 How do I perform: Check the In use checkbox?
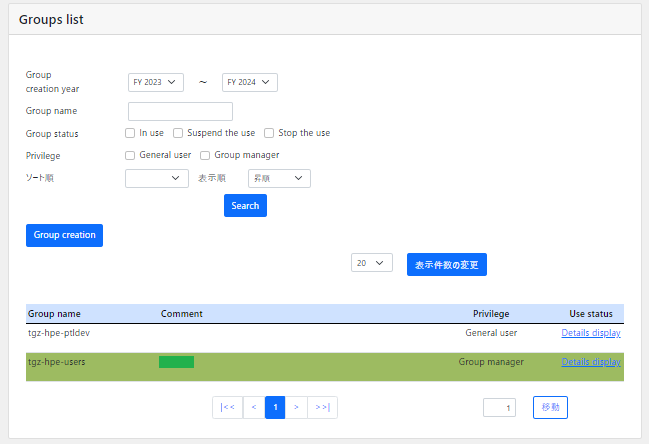click(x=130, y=133)
